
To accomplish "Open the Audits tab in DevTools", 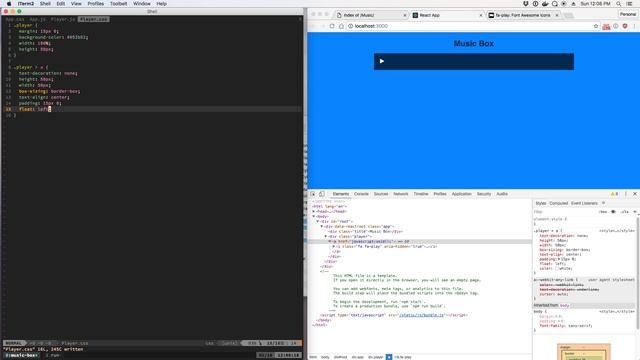I will 502,194.
